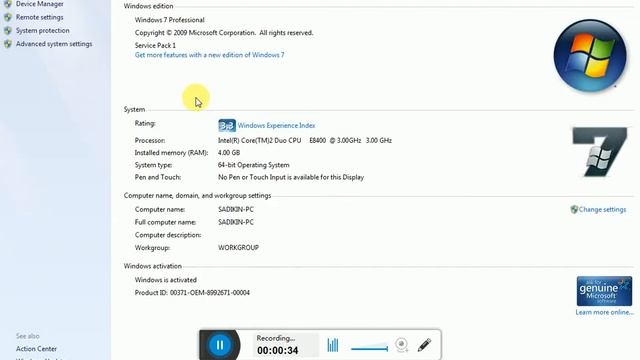This screenshot has height=360, width=640.
Task: Open Device Manager from the sidebar
Action: [x=40, y=4]
